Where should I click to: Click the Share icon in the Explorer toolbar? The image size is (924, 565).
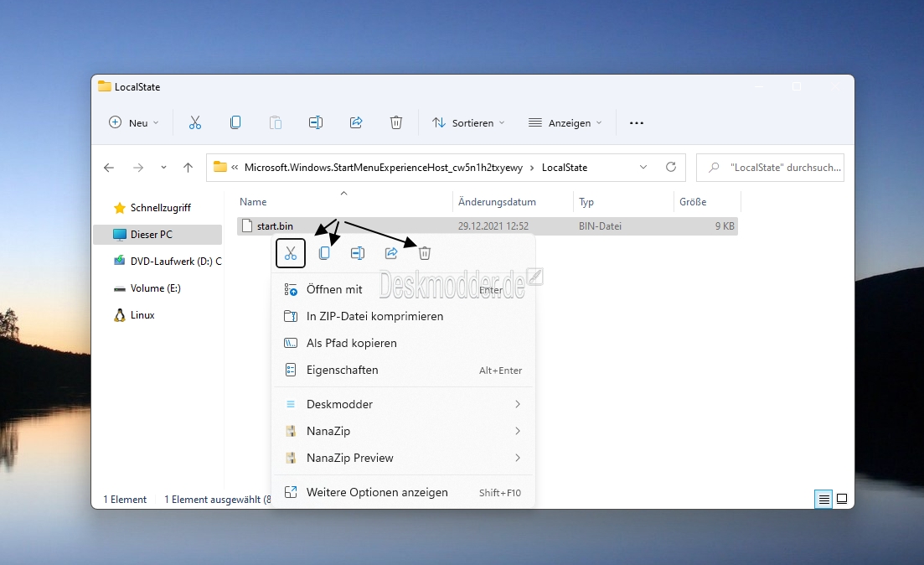356,122
